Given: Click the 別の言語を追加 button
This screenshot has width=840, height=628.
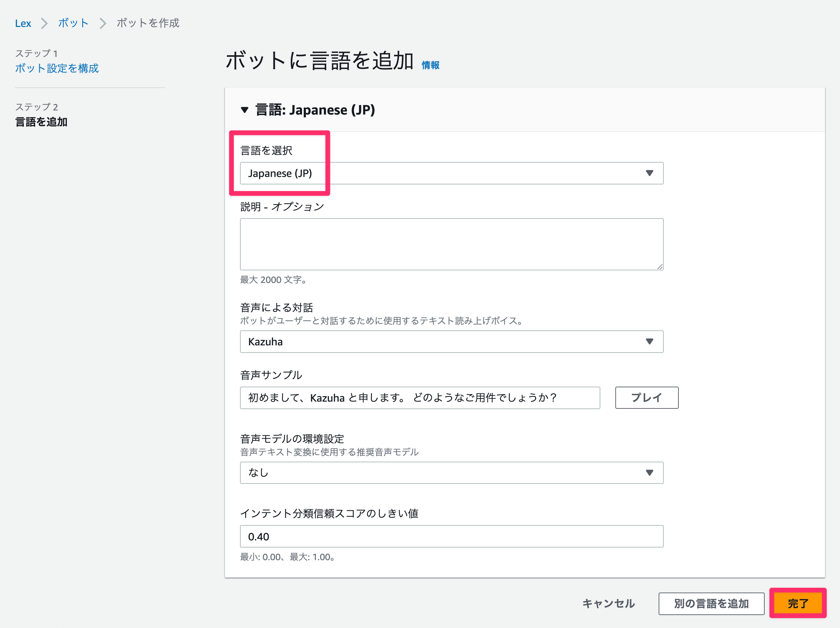Looking at the screenshot, I should point(711,603).
